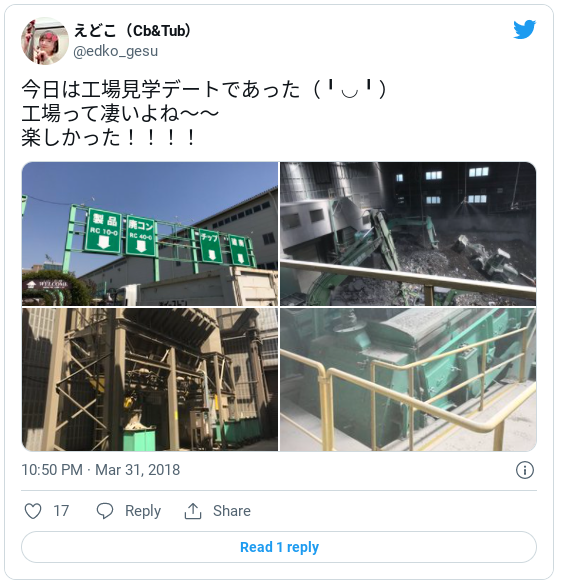Click the 廃コン sign in first photo
Screen dimensions: 561x587
(141, 235)
